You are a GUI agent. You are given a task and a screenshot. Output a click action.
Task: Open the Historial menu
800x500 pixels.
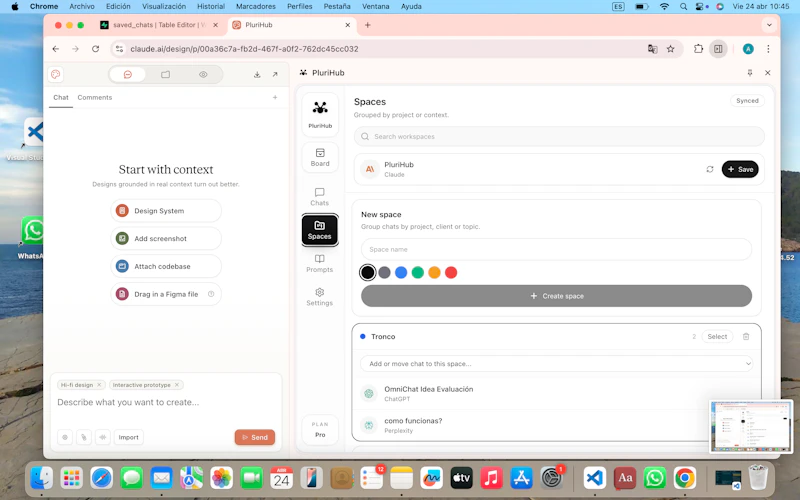click(211, 7)
